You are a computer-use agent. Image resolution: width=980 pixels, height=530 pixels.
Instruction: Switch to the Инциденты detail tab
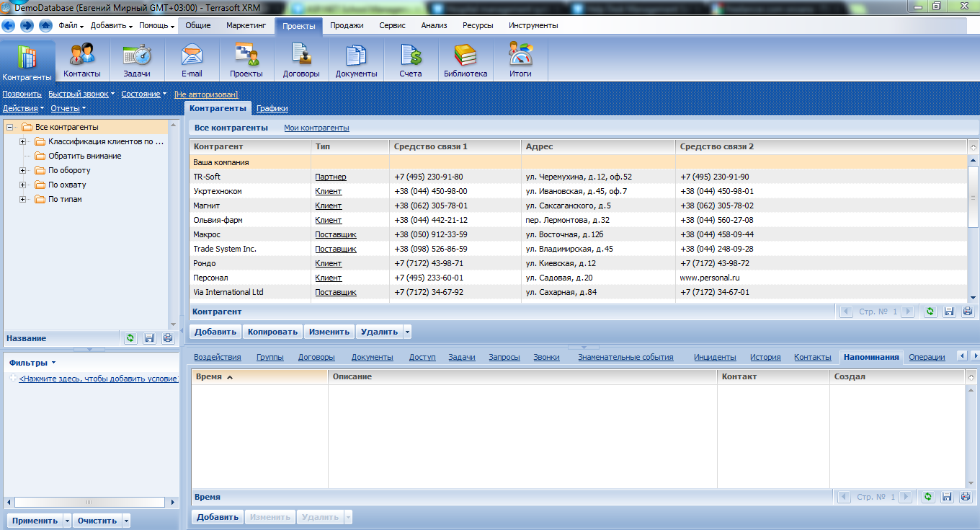(x=714, y=356)
